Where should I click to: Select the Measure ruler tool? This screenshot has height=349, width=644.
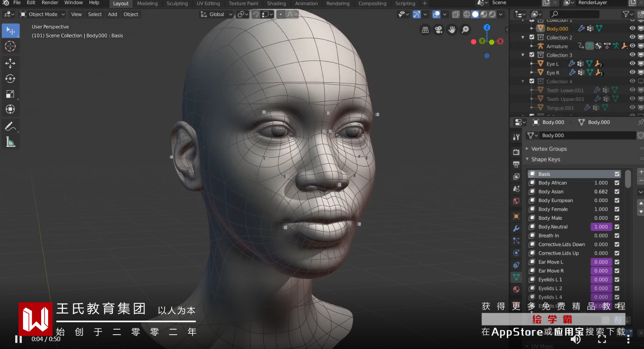10,142
